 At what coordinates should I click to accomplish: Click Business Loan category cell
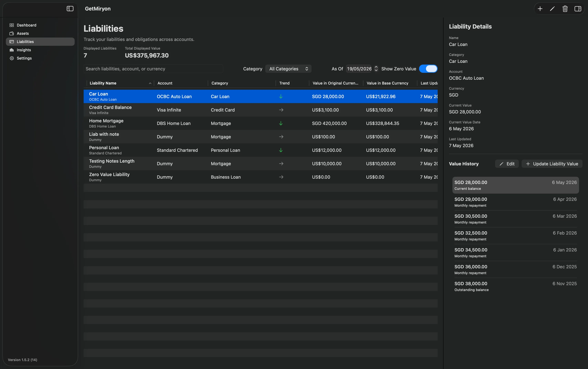pyautogui.click(x=226, y=177)
